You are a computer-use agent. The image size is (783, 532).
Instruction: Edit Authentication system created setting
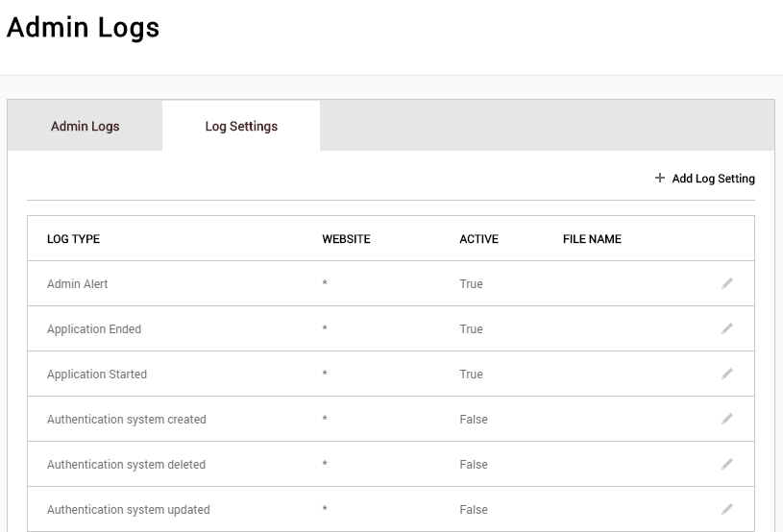pyautogui.click(x=727, y=419)
